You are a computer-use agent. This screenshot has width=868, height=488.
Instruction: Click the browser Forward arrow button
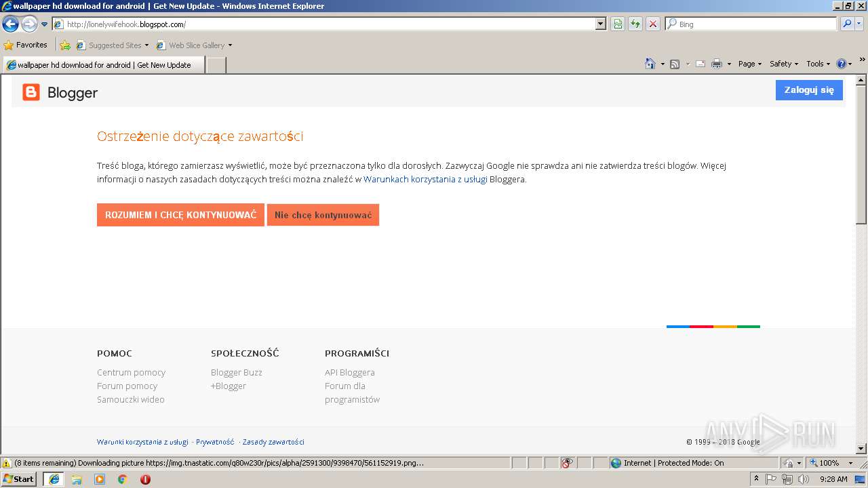[x=29, y=24]
